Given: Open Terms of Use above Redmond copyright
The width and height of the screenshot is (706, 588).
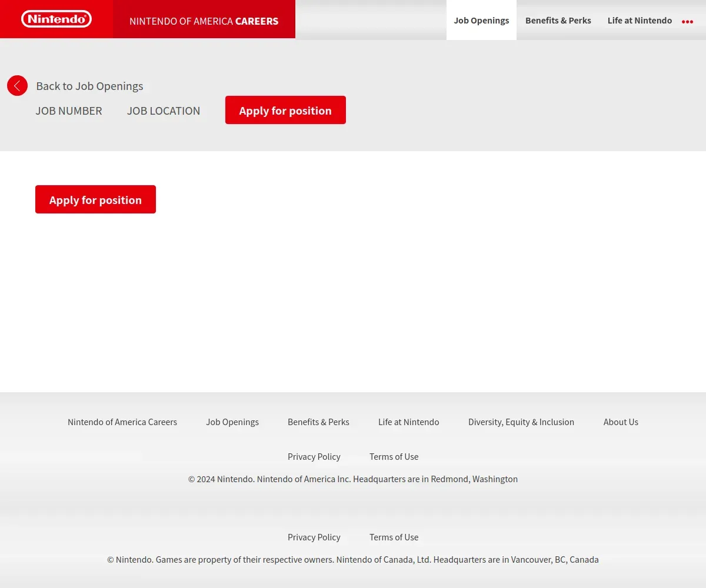Looking at the screenshot, I should pyautogui.click(x=394, y=456).
